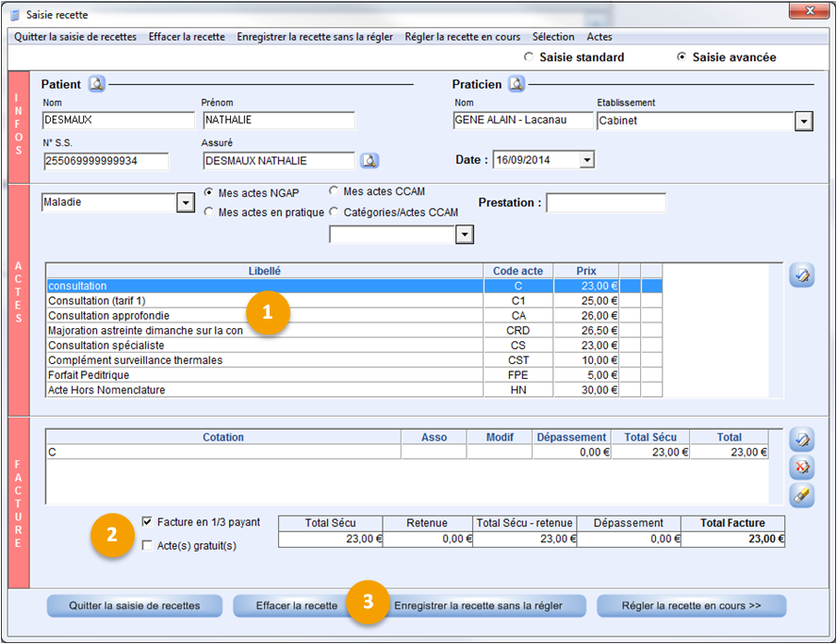Click the Cotation column header
The height and width of the screenshot is (644, 837).
point(223,437)
